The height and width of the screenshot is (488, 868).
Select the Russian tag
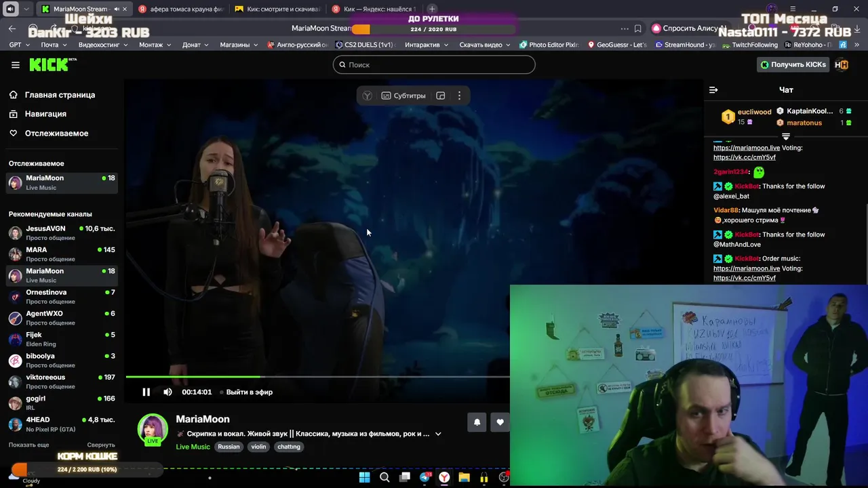point(229,447)
